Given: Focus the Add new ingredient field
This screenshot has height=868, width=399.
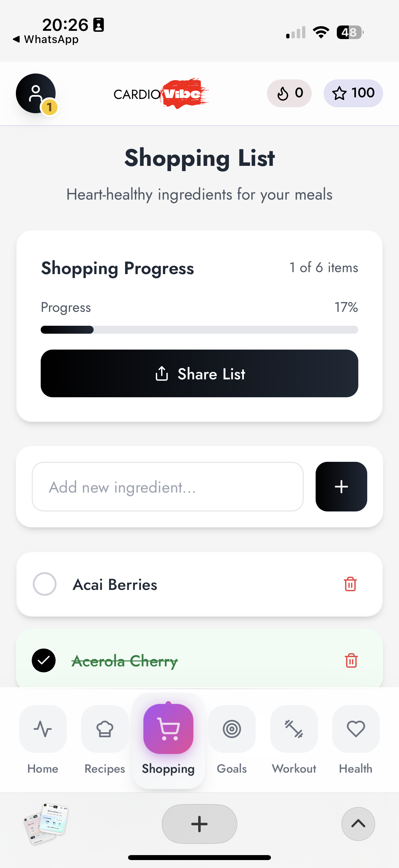Looking at the screenshot, I should (x=168, y=487).
